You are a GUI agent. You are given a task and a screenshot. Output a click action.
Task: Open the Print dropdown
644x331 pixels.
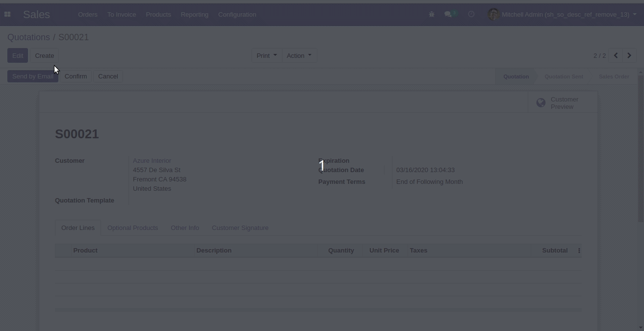(x=266, y=55)
